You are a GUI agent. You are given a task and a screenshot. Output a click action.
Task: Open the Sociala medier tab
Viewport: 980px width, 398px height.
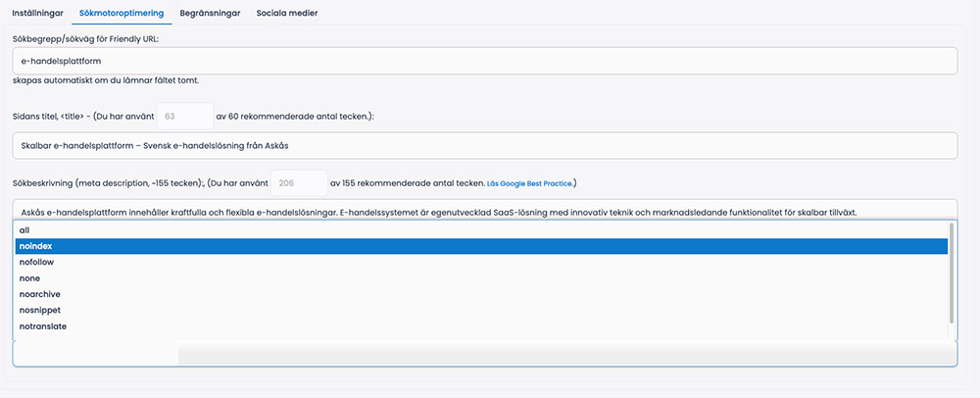pos(287,13)
